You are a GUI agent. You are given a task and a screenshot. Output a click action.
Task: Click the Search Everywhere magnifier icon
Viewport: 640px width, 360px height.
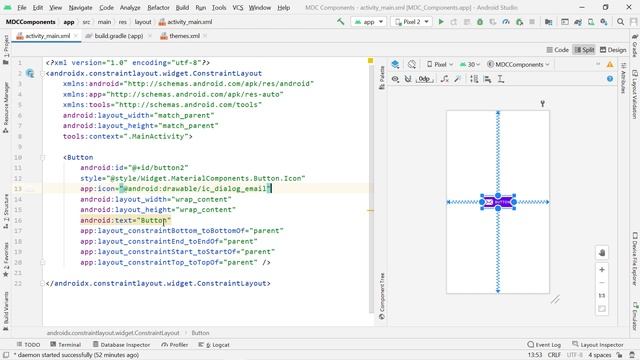pos(620,22)
